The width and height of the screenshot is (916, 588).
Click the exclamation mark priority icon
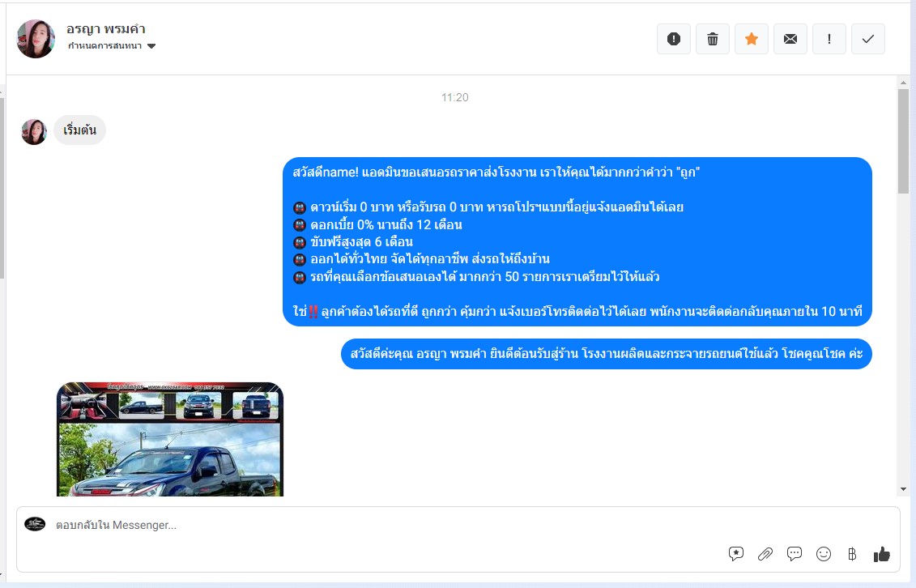(829, 39)
